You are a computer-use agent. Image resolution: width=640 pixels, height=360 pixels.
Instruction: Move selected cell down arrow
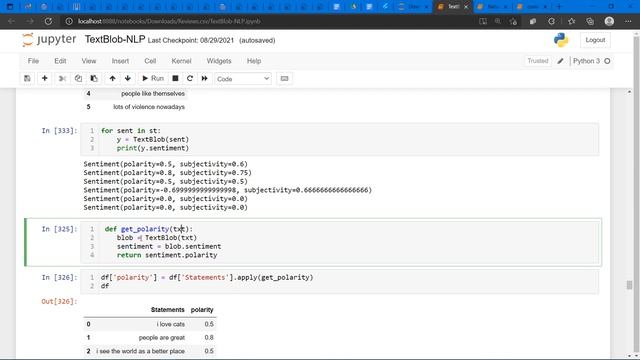click(128, 78)
